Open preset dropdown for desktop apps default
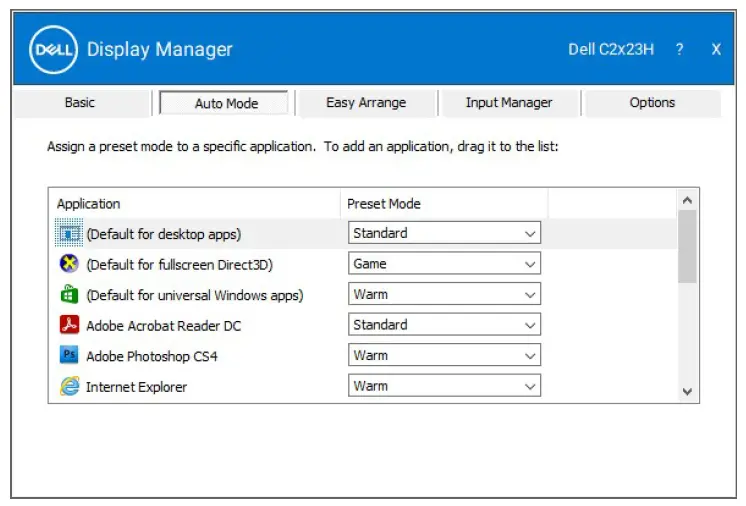Screen dimensions: 746x506 444,233
